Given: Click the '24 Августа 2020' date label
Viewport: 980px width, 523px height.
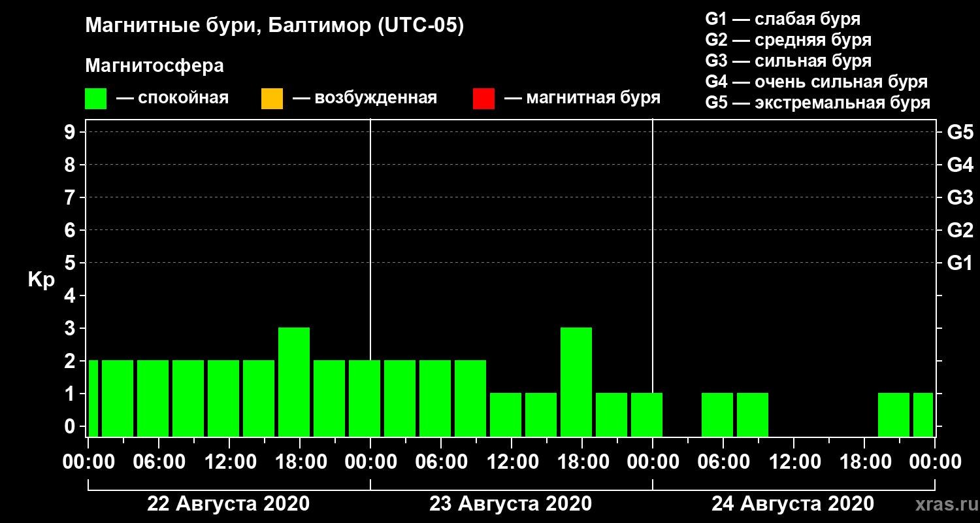Looking at the screenshot, I should pyautogui.click(x=792, y=504).
